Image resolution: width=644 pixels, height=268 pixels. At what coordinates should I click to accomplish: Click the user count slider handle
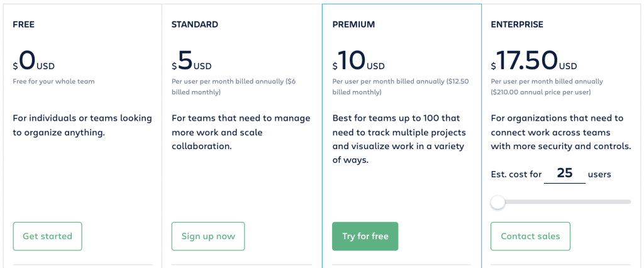point(498,202)
